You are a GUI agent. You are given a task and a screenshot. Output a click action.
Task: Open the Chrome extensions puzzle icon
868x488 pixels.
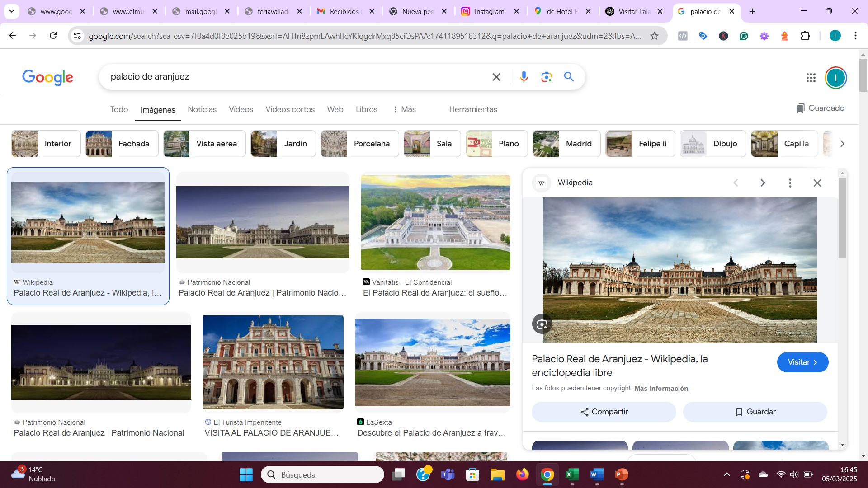805,36
